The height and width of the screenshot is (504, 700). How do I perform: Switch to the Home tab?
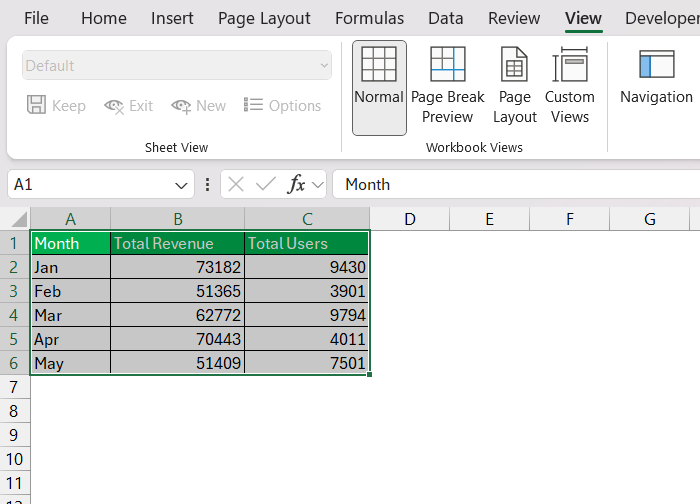point(104,18)
